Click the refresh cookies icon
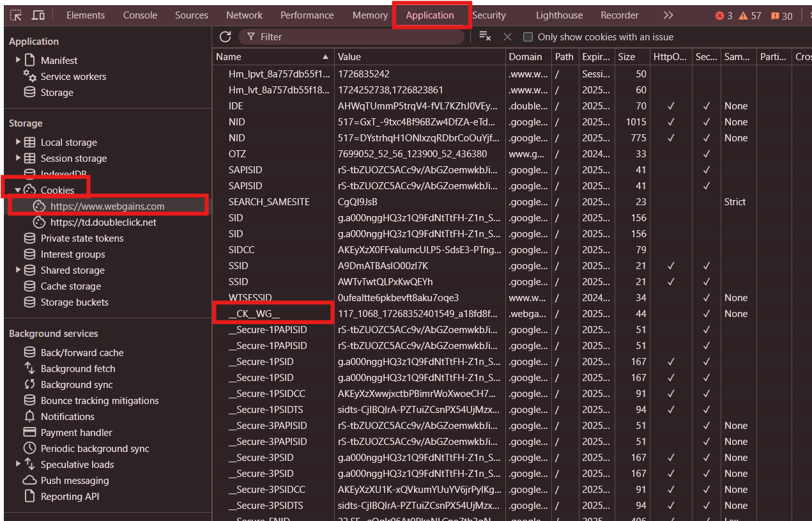This screenshot has height=521, width=812. coord(225,37)
